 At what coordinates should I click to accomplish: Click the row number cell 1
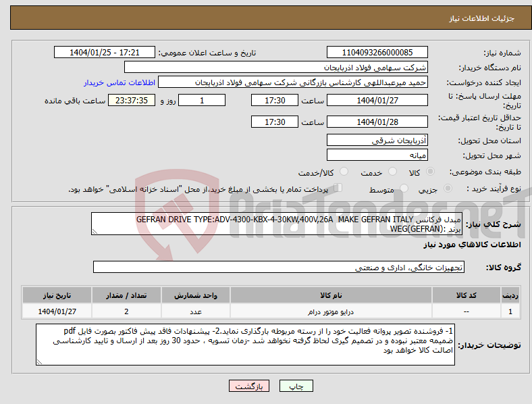click(510, 311)
